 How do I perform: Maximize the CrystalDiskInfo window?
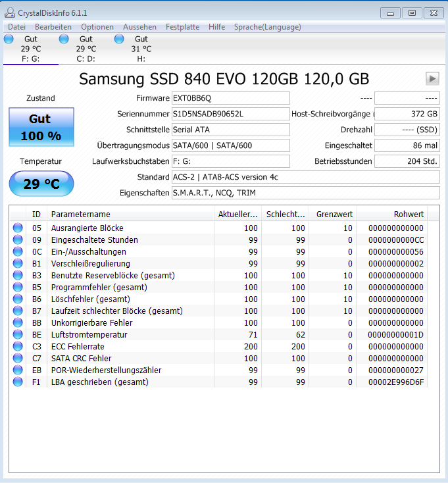pos(412,13)
